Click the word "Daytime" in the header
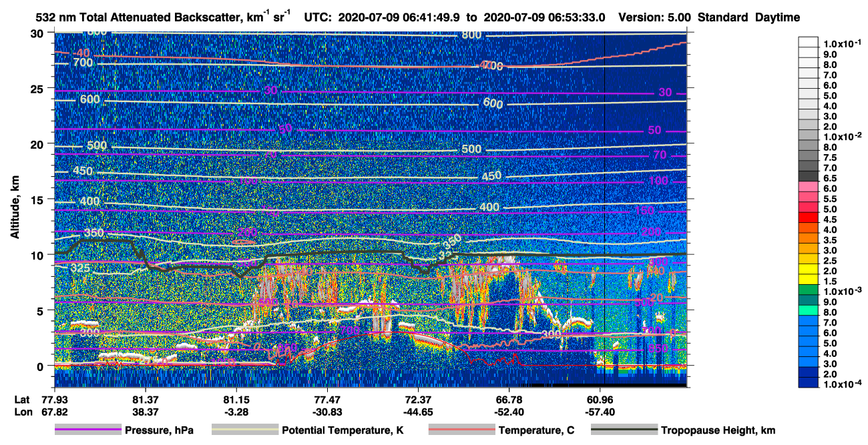The width and height of the screenshot is (868, 445). [x=778, y=18]
